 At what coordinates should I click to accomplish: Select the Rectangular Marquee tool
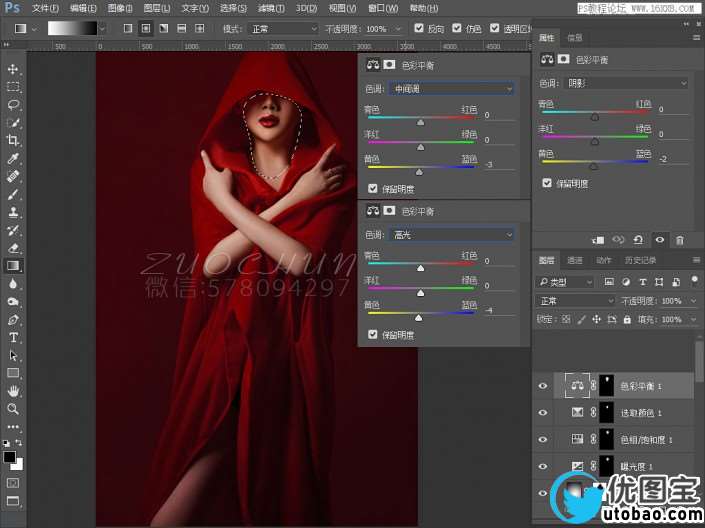(x=13, y=87)
